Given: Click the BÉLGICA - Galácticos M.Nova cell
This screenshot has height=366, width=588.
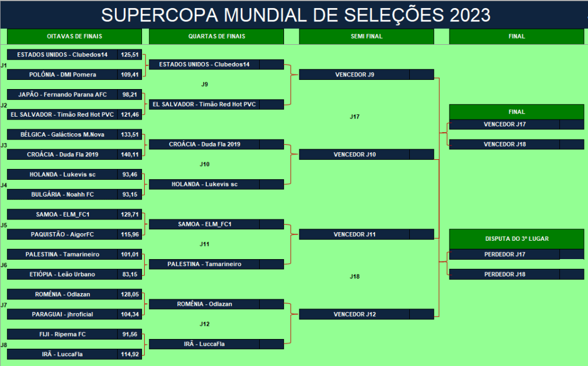Looking at the screenshot, I should click(63, 134).
